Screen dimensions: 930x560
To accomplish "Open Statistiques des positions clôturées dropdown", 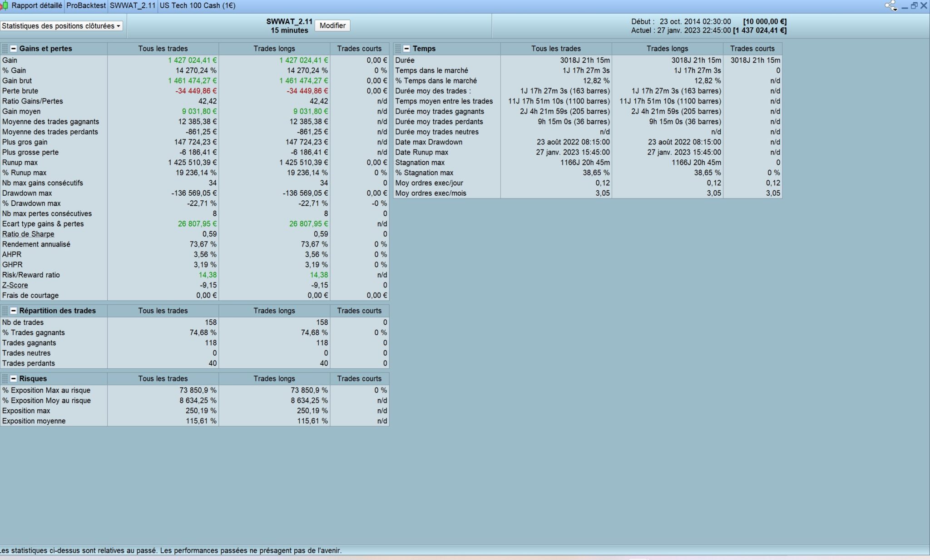I will (61, 26).
